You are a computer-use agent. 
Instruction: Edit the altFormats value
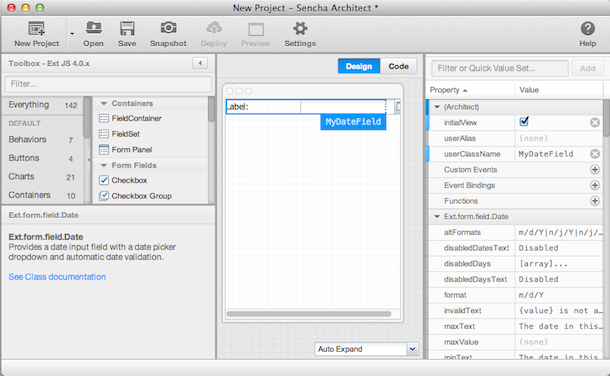[x=559, y=233]
